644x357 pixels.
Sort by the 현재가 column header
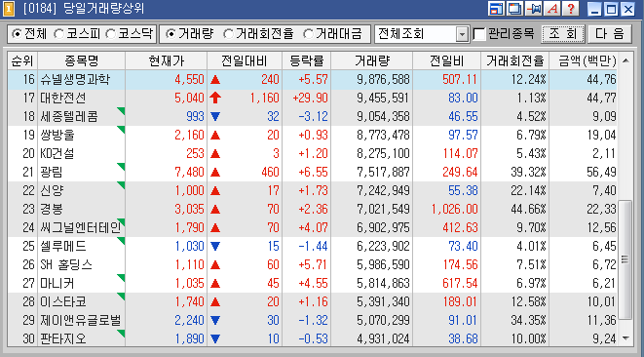tap(166, 60)
